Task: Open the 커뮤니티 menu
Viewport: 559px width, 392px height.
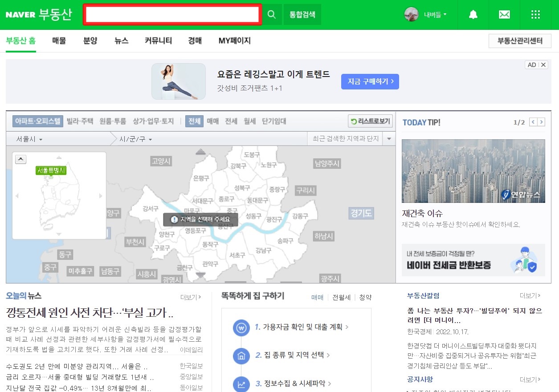Action: point(158,41)
